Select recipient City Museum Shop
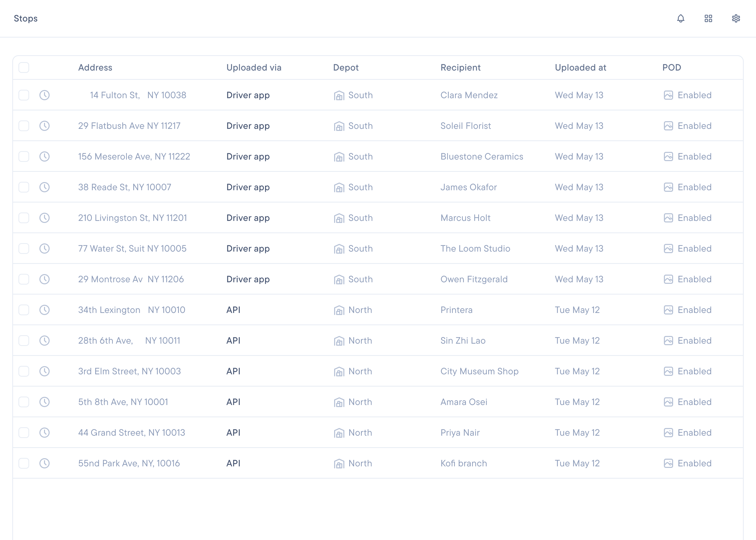Image resolution: width=756 pixels, height=540 pixels. [x=479, y=372]
